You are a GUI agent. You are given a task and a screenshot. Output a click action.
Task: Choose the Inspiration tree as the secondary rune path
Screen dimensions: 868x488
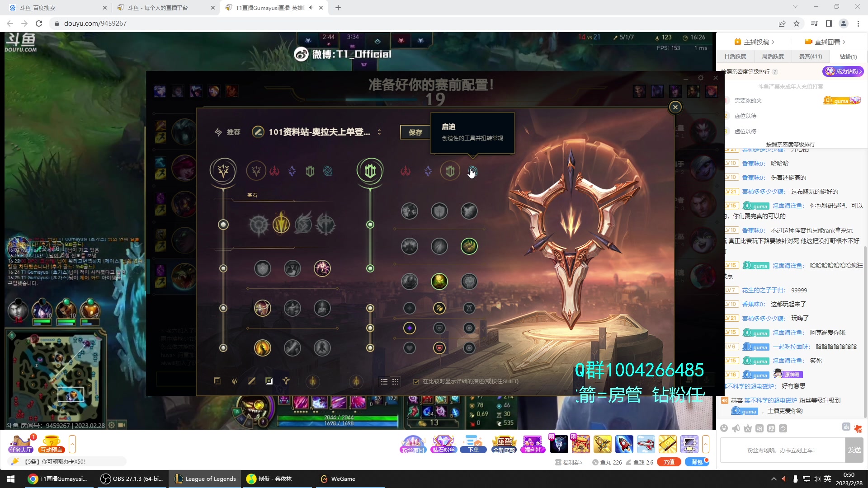[x=472, y=171]
